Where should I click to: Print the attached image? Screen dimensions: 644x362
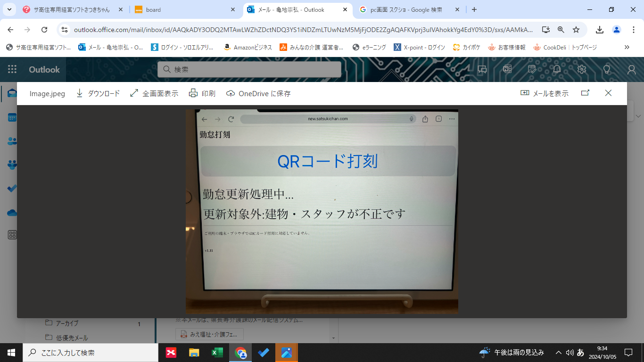[x=202, y=93]
